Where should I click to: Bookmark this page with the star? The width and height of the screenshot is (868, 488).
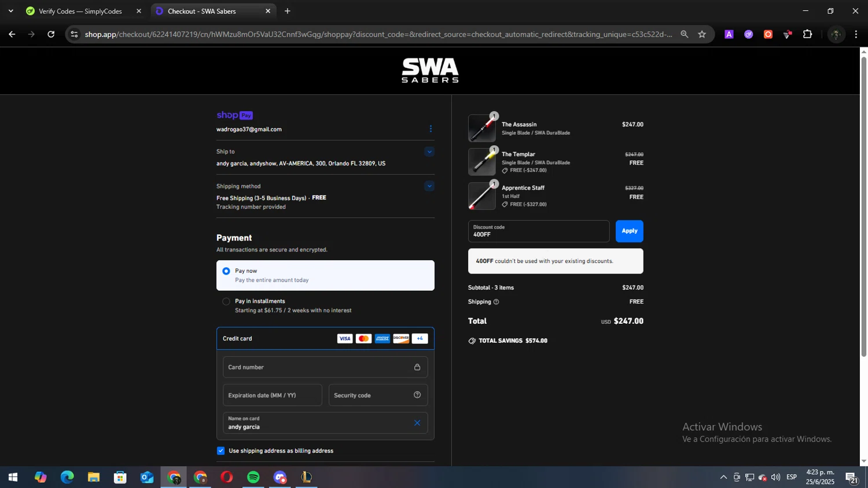coord(702,34)
